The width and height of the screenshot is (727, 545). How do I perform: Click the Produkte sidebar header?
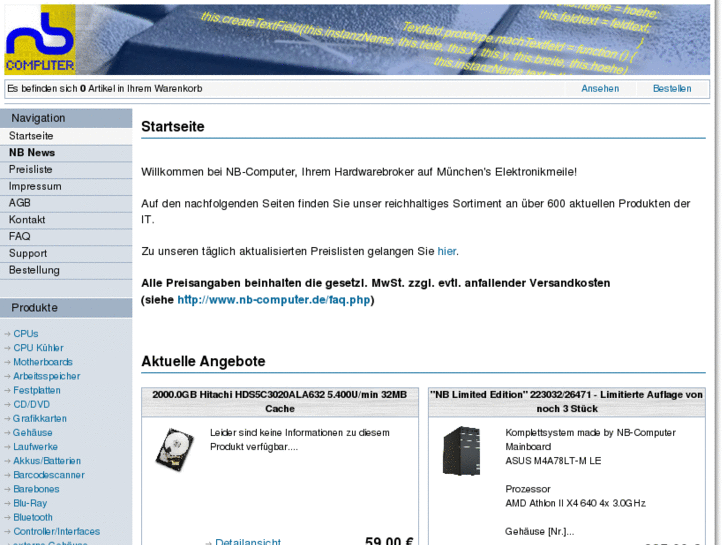tap(66, 308)
